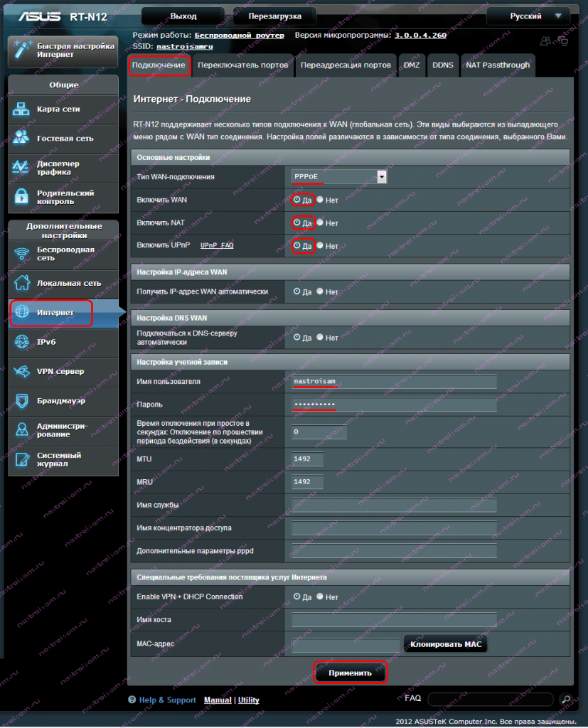The width and height of the screenshot is (588, 728).
Task: Click the USB device status icon
Action: (562, 41)
